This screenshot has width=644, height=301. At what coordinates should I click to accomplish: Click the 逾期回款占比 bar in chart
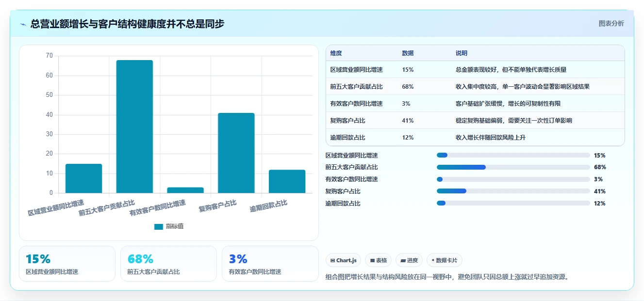point(287,181)
